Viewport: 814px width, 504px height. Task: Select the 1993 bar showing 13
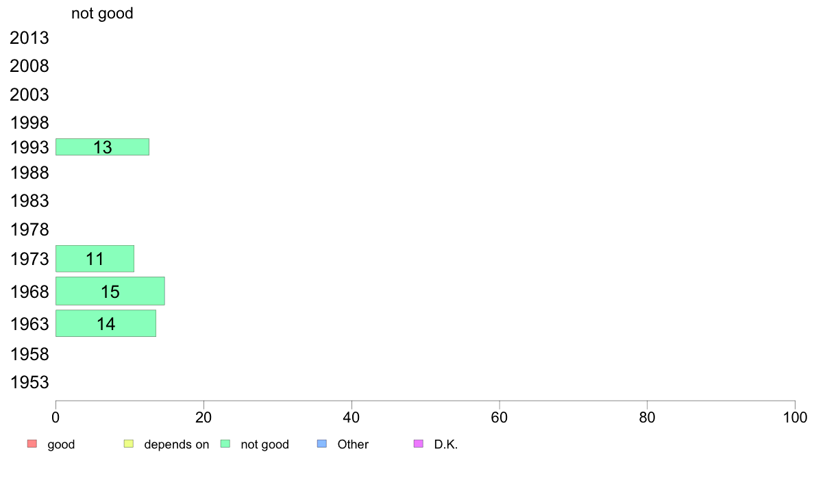[x=102, y=147]
